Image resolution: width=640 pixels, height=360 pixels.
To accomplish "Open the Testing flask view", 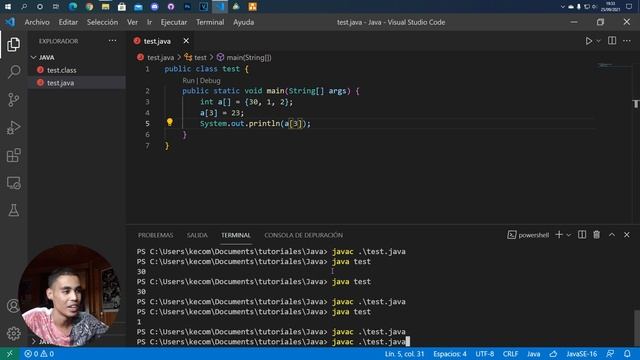I will pos(13,210).
